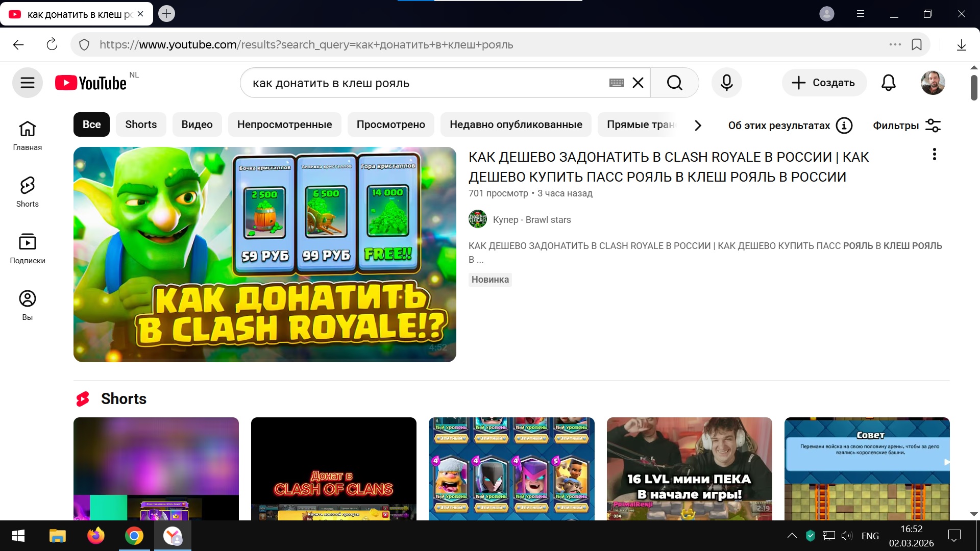
Task: Go to Подписки in the sidebar
Action: coord(28,248)
